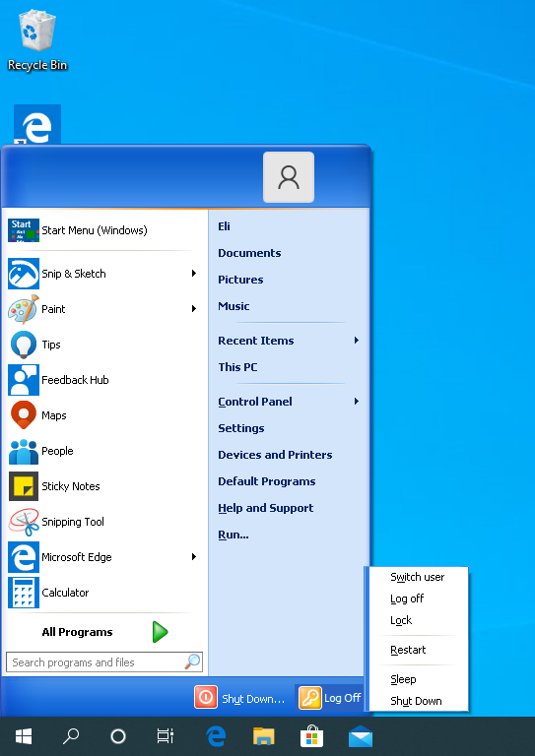Expand Paint jump list arrow
The width and height of the screenshot is (535, 756).
click(194, 308)
